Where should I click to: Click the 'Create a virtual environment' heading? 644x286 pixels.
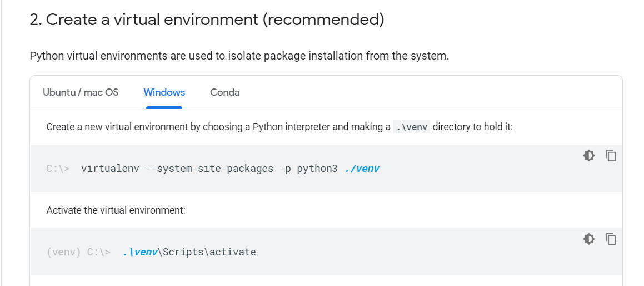point(207,20)
